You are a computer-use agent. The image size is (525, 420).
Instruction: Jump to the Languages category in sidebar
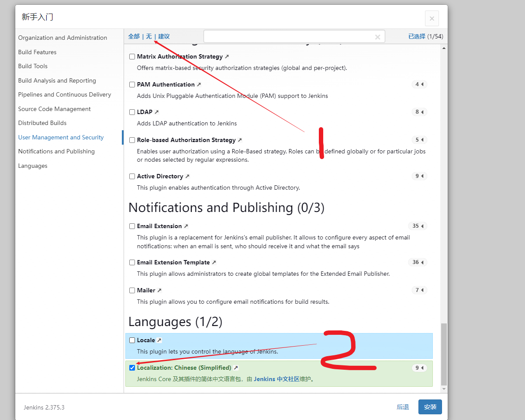pos(33,166)
